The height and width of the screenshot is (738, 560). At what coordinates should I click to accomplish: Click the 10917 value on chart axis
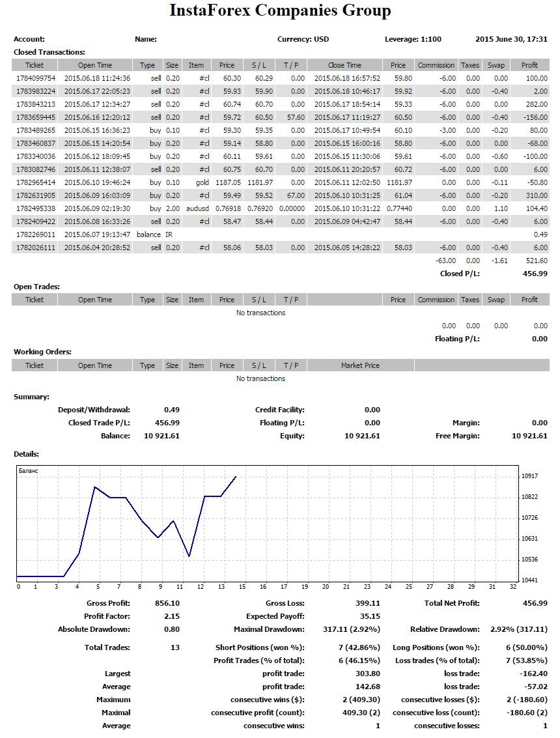(529, 476)
